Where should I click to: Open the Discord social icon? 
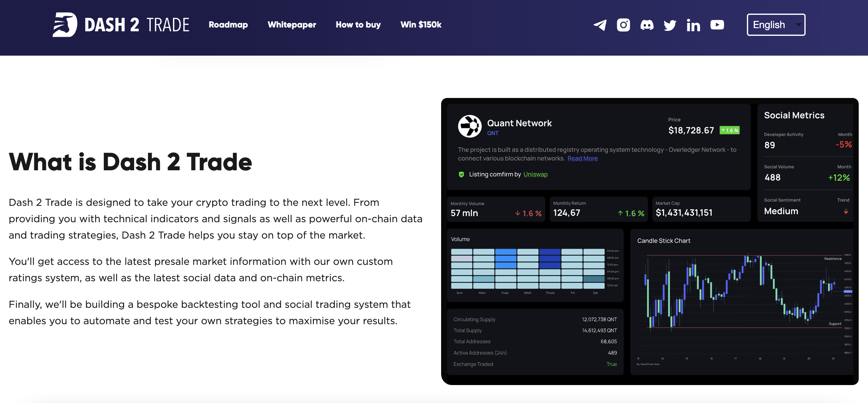click(647, 25)
